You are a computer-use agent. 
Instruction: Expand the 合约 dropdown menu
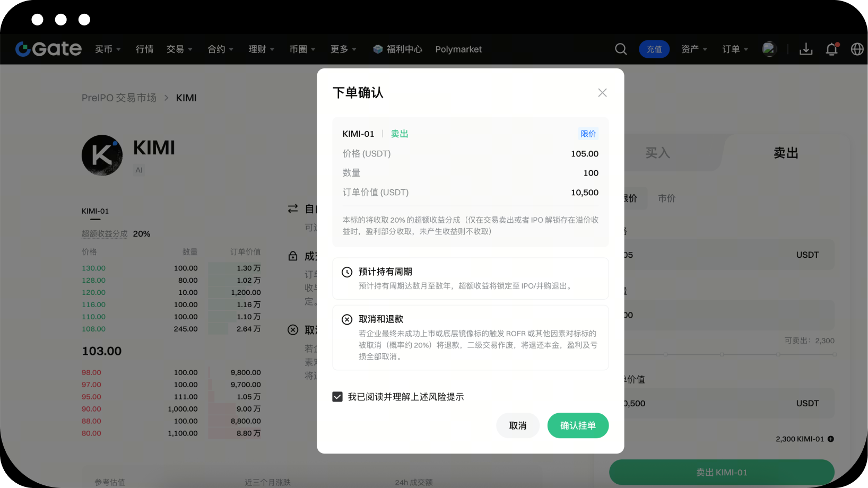point(220,49)
